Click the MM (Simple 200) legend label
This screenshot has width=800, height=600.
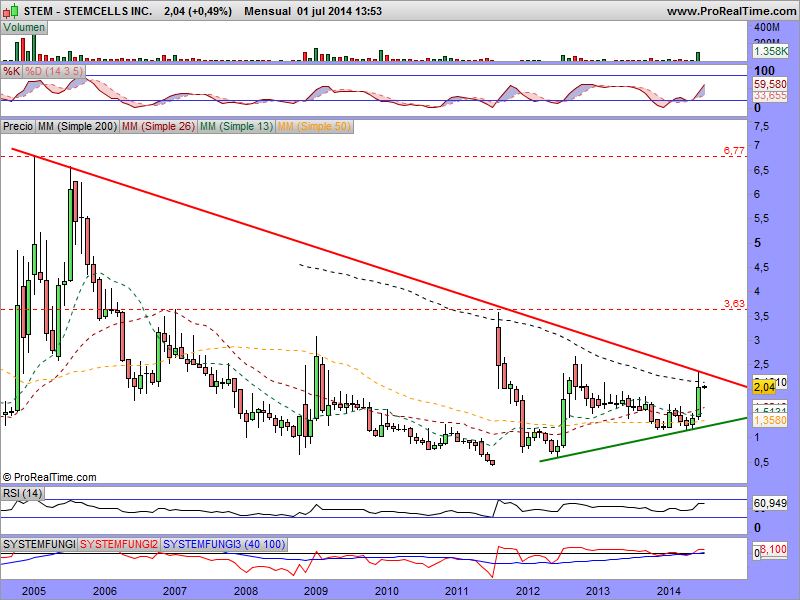click(x=77, y=126)
